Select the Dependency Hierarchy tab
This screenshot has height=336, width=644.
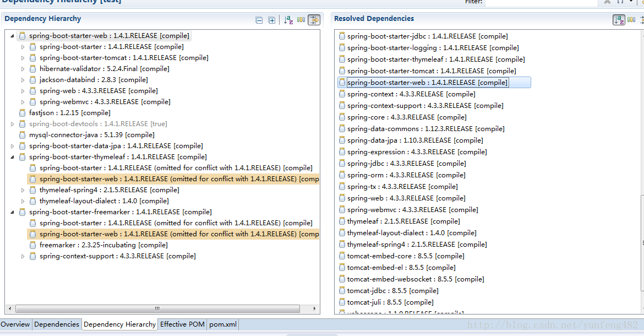pyautogui.click(x=119, y=324)
